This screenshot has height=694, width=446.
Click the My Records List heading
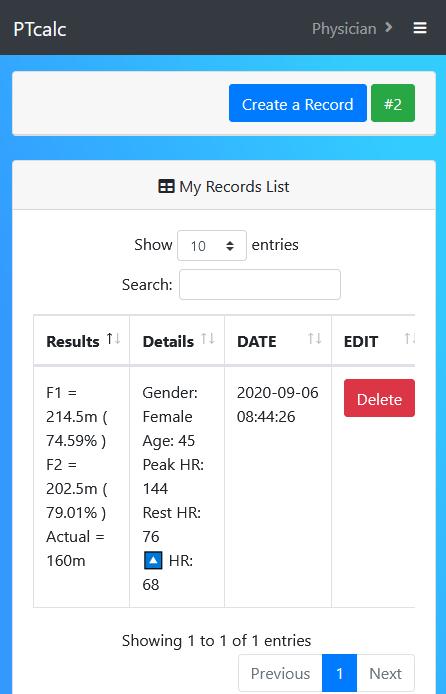pyautogui.click(x=234, y=186)
